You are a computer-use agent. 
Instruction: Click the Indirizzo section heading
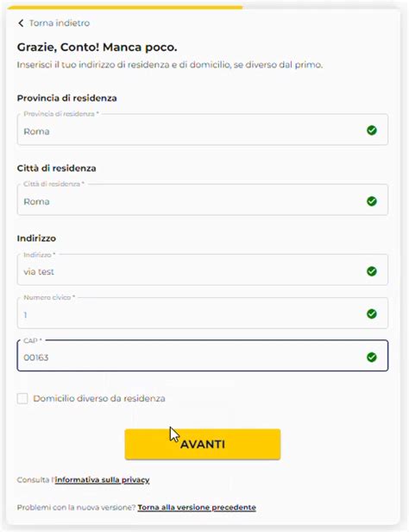(x=36, y=238)
